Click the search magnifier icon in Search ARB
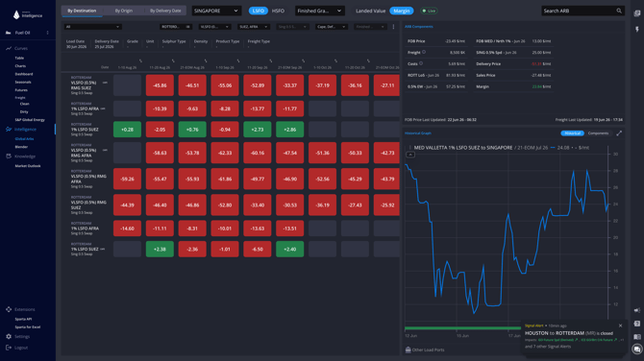 pyautogui.click(x=619, y=11)
